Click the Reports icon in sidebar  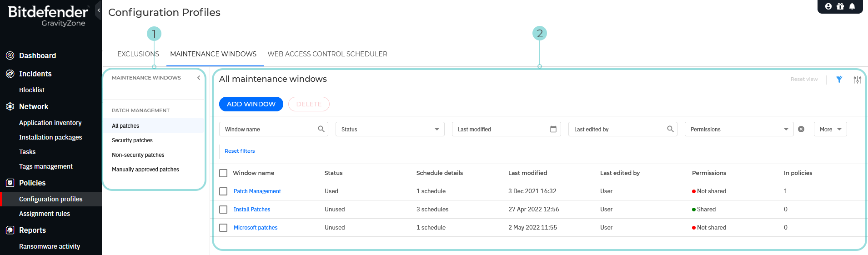point(10,230)
